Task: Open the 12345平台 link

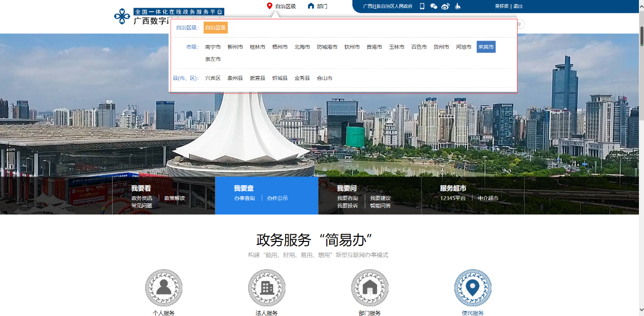Action: [453, 198]
